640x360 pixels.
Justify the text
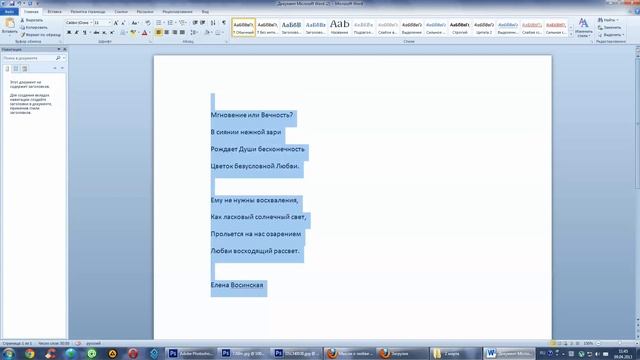[182, 32]
